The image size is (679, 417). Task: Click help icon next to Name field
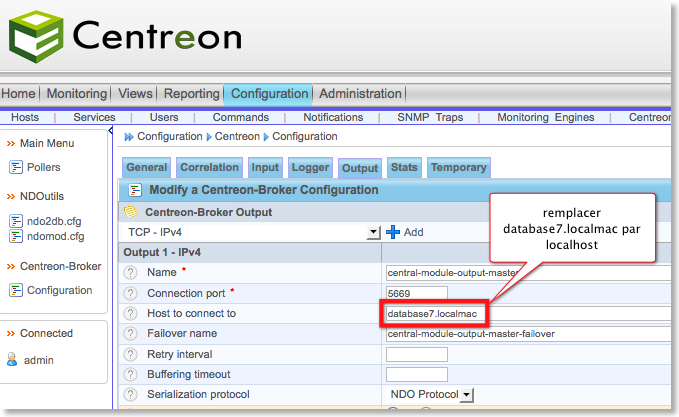click(x=130, y=272)
